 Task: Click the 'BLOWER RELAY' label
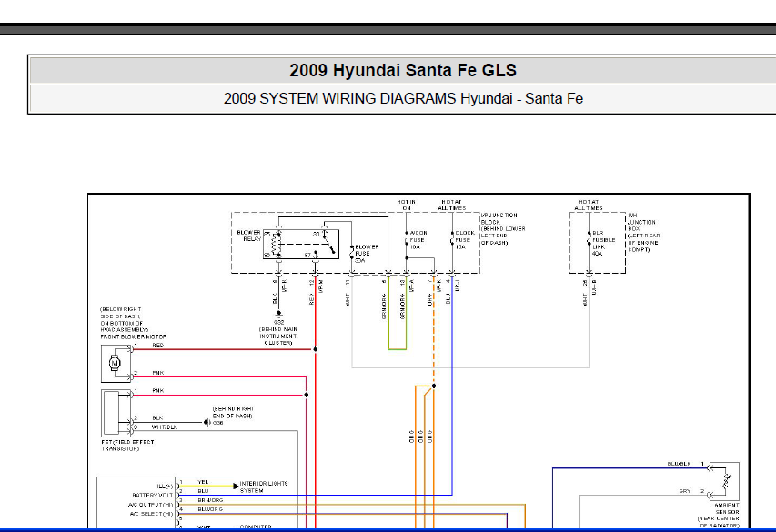coord(249,236)
